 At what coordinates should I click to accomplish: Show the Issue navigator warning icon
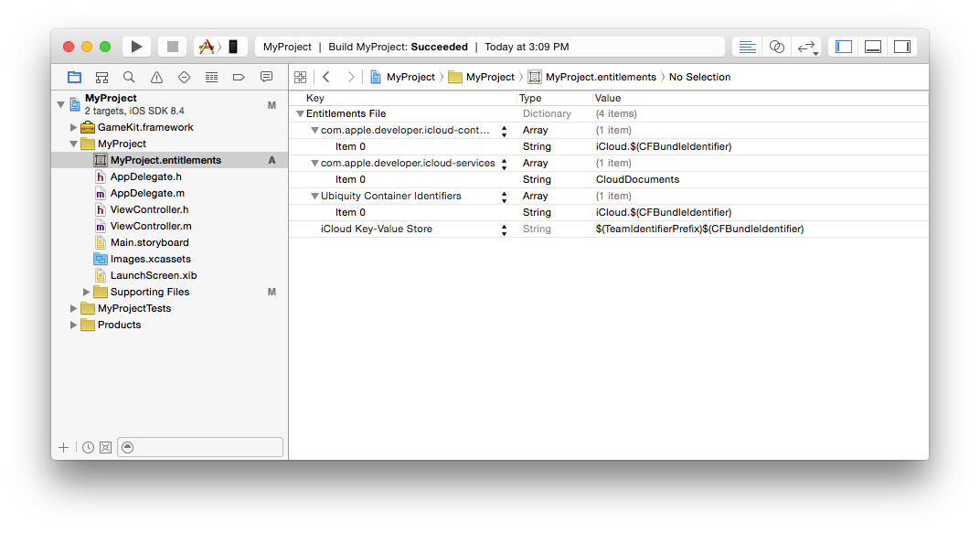[156, 78]
